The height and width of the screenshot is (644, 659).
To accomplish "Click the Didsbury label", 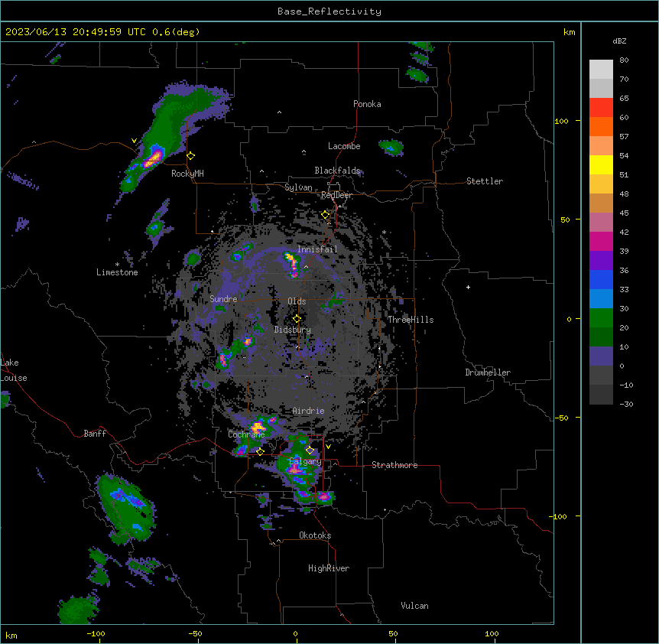I will click(293, 330).
